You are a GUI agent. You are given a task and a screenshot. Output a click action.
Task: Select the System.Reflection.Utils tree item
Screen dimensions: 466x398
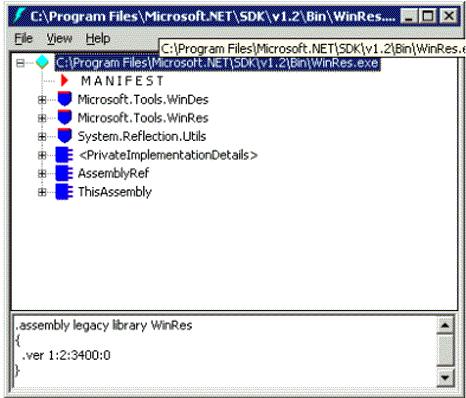pos(142,136)
